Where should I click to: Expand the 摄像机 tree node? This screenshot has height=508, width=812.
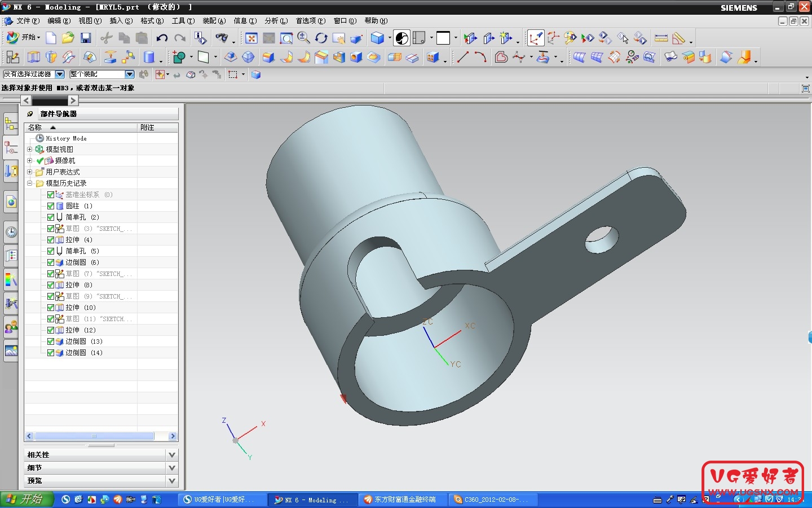tap(30, 160)
